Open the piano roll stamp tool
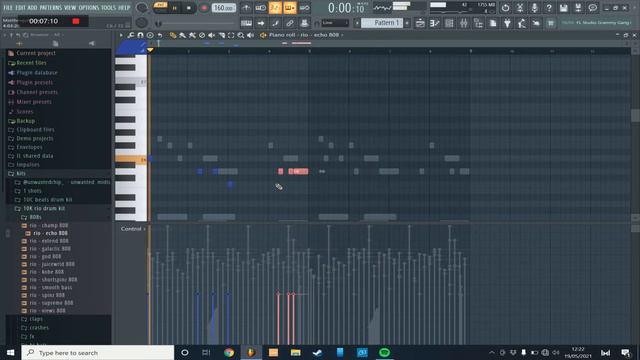Image resolution: width=640 pixels, height=360 pixels. 150,35
